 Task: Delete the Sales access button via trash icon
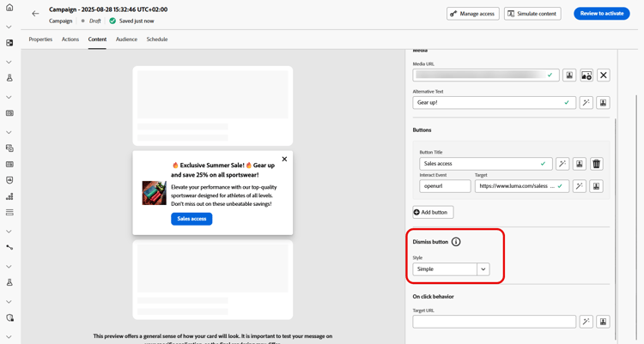coord(597,164)
